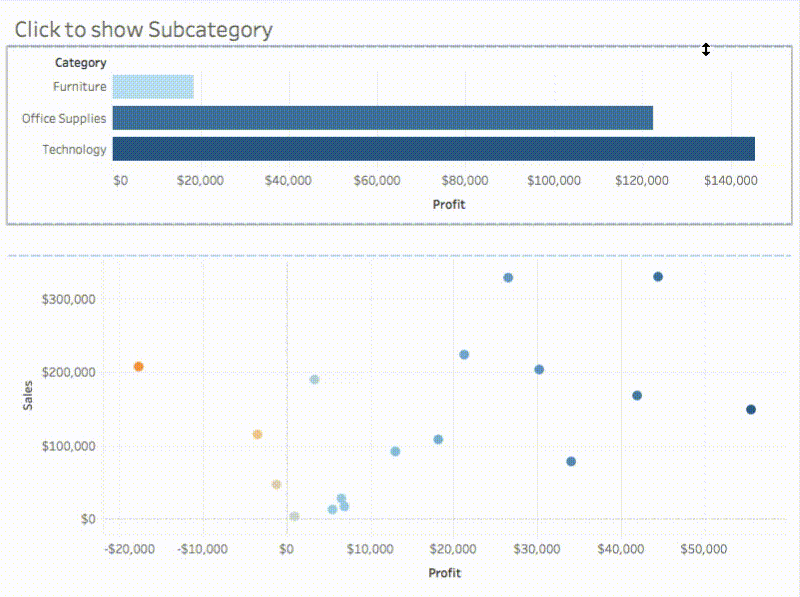Click the Profit axis title of scatter plot
Screen dimensions: 800x597
(x=444, y=573)
